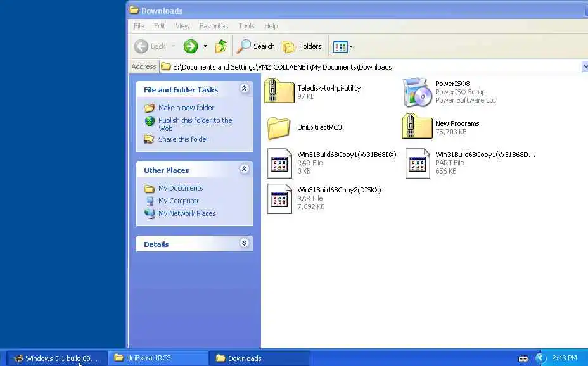Go to My Computer link
The height and width of the screenshot is (366, 588).
179,201
